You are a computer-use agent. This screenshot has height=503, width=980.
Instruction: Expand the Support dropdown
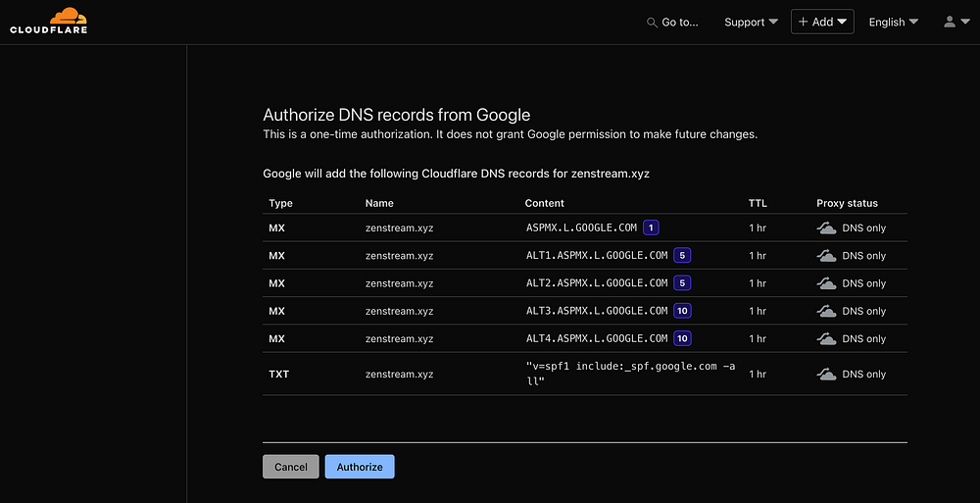click(751, 22)
